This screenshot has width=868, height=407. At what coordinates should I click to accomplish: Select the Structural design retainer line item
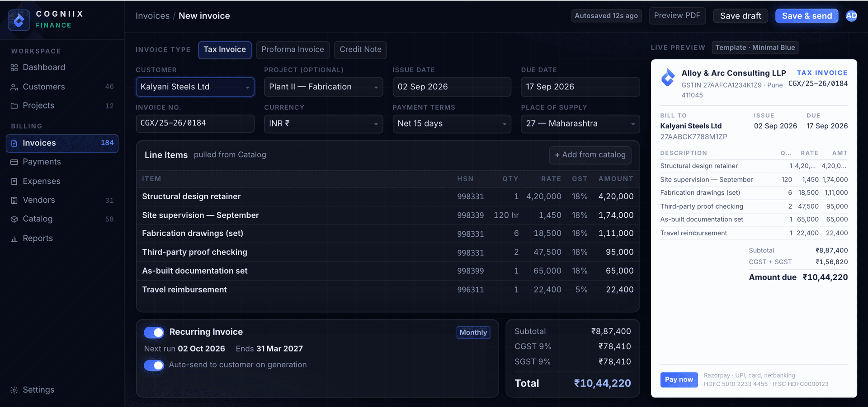point(388,196)
